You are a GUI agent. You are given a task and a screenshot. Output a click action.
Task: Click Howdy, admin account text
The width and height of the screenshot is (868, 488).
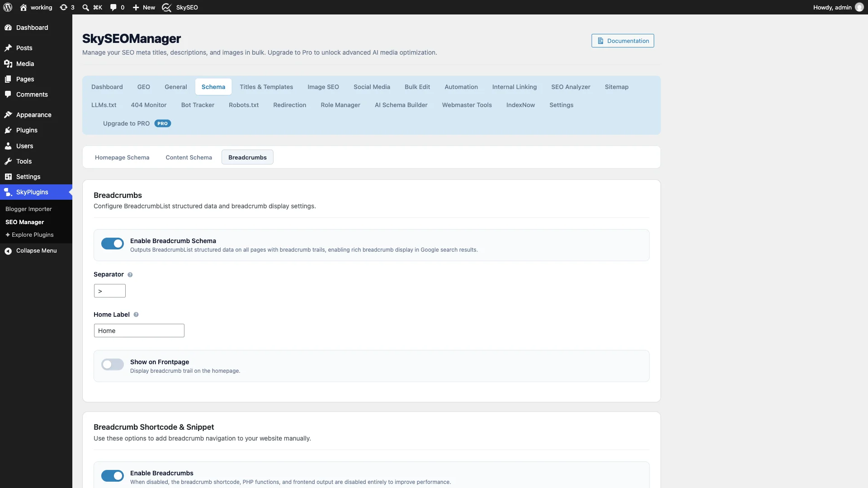832,7
